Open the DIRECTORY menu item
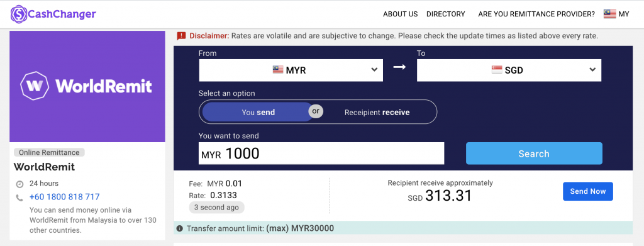This screenshot has width=644, height=246. [446, 14]
